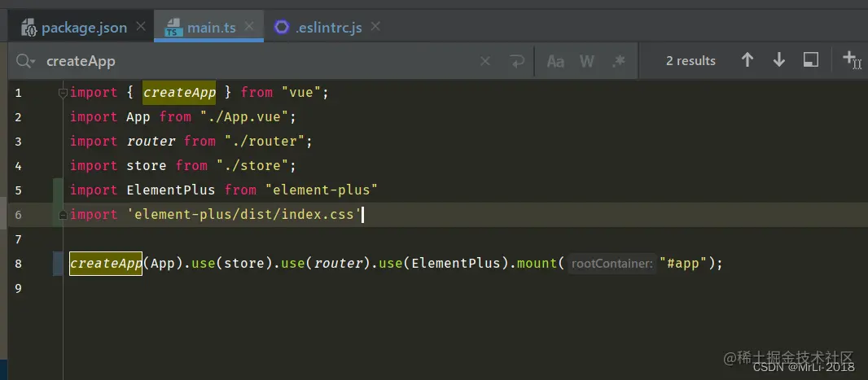Click the '2 results' counter
Image resolution: width=868 pixels, height=380 pixels.
click(690, 61)
